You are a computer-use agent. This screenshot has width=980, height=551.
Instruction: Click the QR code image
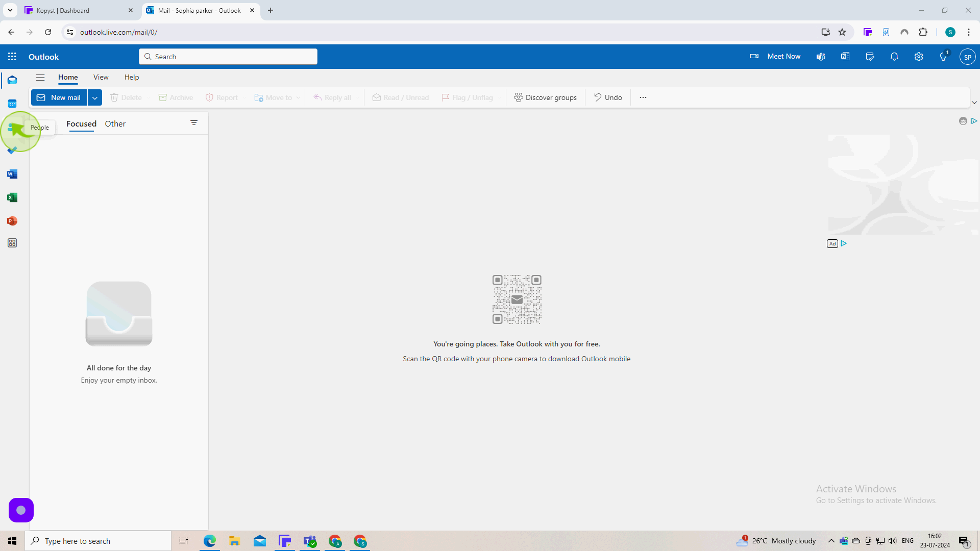click(x=517, y=299)
